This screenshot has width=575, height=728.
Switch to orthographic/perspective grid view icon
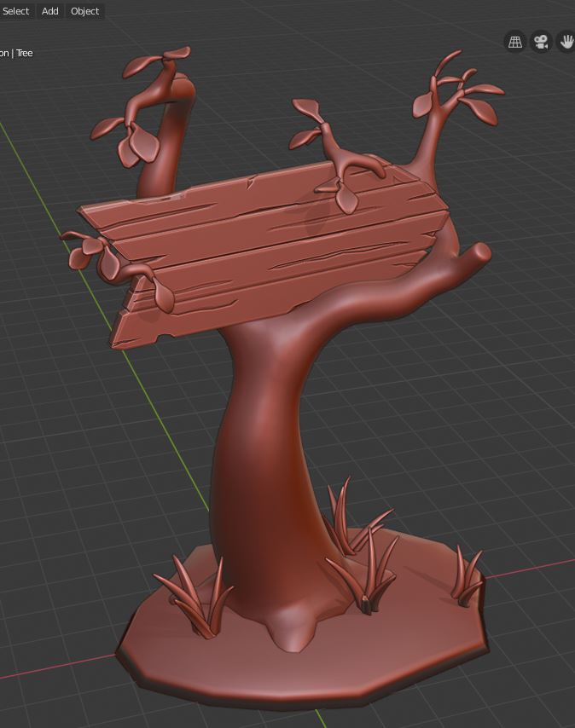click(515, 43)
